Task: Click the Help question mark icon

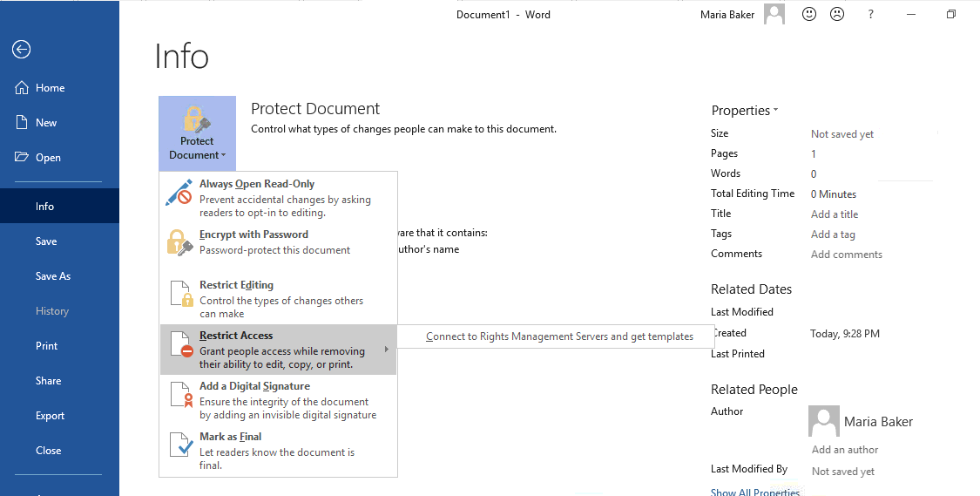Action: pos(870,15)
